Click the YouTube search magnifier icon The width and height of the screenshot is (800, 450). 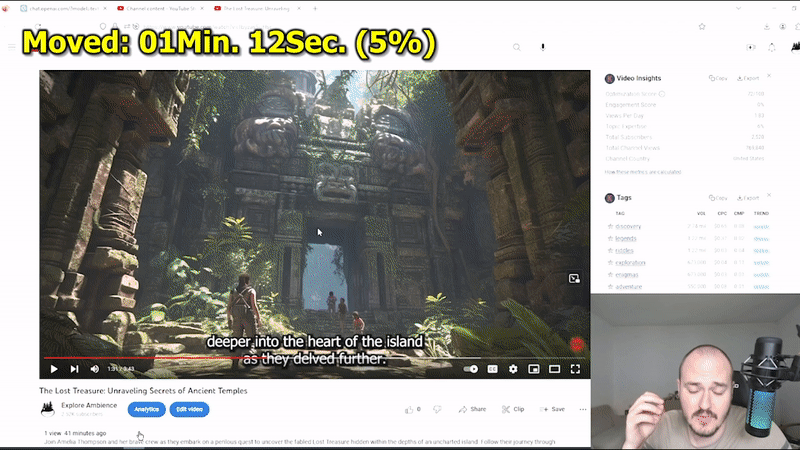(517, 47)
